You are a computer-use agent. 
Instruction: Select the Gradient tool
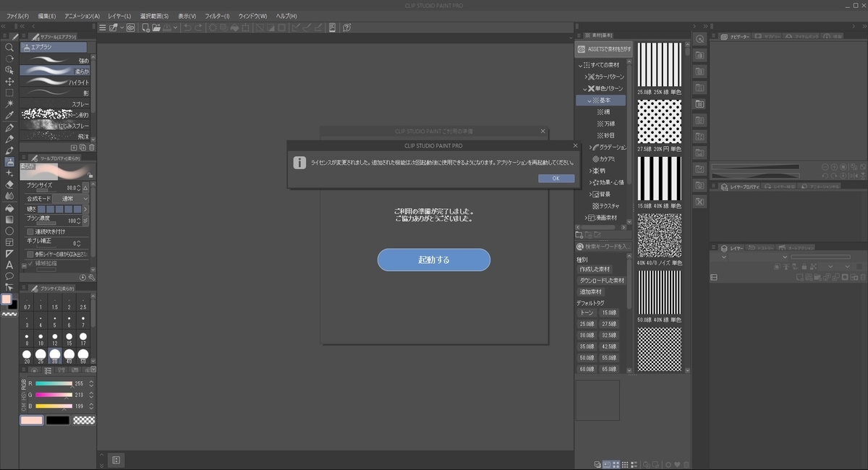pyautogui.click(x=9, y=219)
